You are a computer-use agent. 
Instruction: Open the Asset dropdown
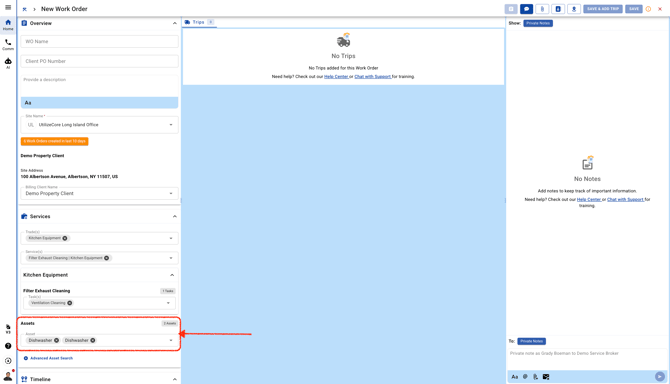click(171, 340)
